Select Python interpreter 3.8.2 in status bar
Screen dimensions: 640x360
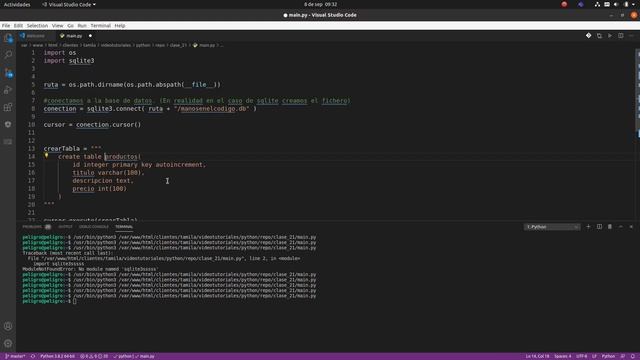57,356
